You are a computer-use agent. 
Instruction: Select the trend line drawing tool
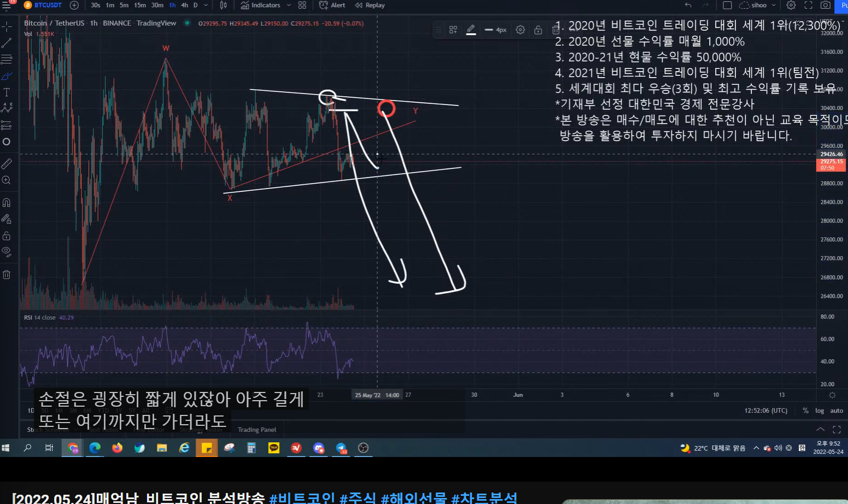coord(7,43)
